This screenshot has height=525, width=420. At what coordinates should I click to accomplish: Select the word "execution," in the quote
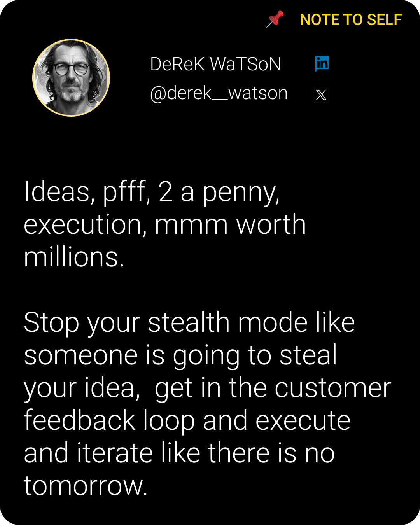coord(86,225)
